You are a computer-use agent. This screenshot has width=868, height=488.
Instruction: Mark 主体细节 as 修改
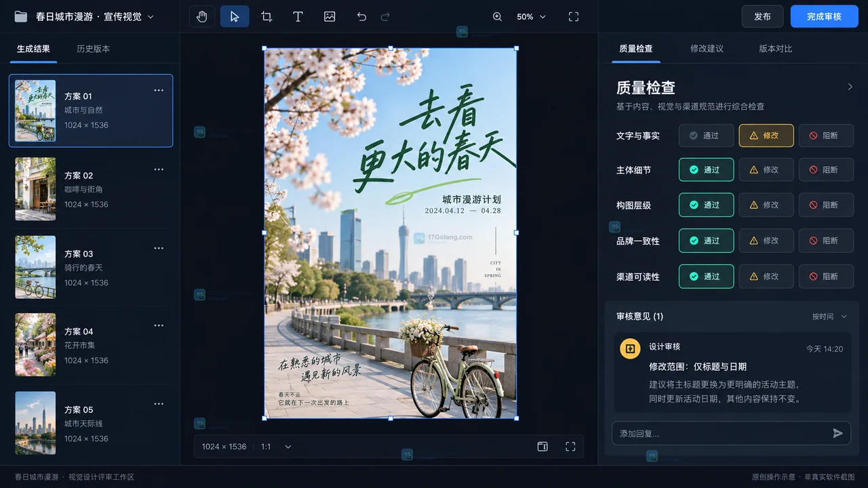point(766,169)
